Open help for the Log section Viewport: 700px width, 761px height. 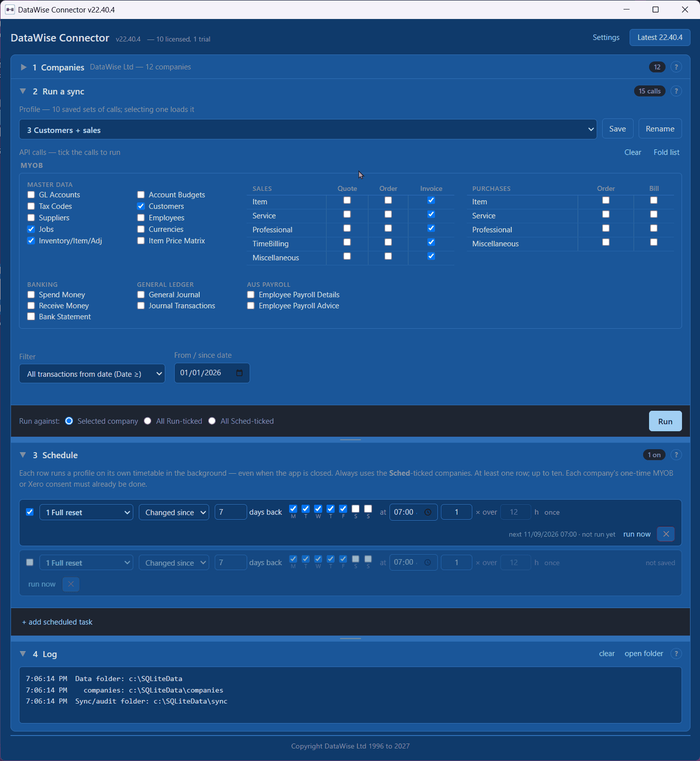click(x=676, y=653)
